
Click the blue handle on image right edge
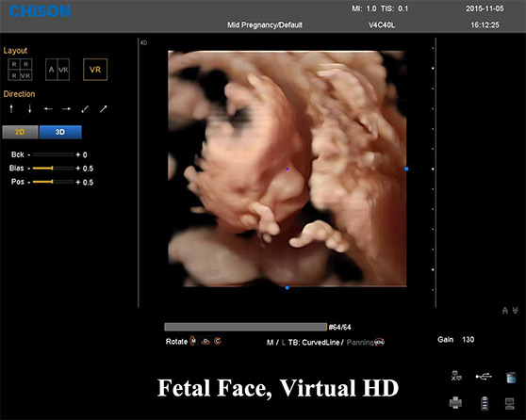pos(406,169)
